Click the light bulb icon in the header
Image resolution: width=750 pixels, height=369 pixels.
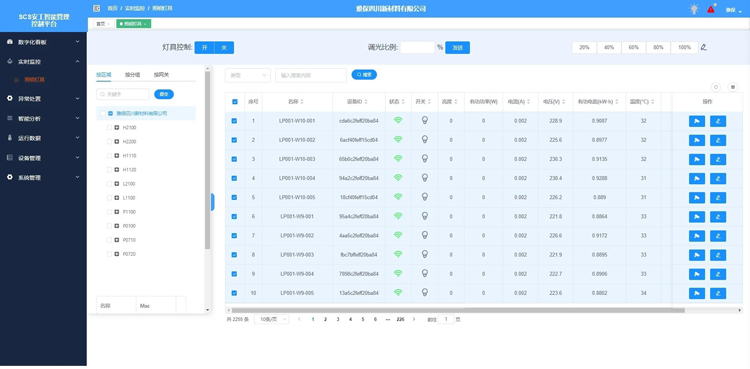point(694,9)
